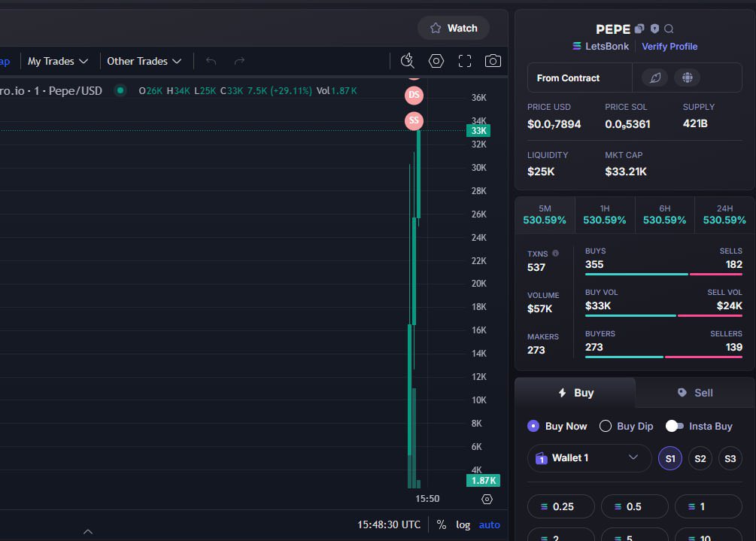
Task: Toggle log scale mode
Action: tap(463, 524)
